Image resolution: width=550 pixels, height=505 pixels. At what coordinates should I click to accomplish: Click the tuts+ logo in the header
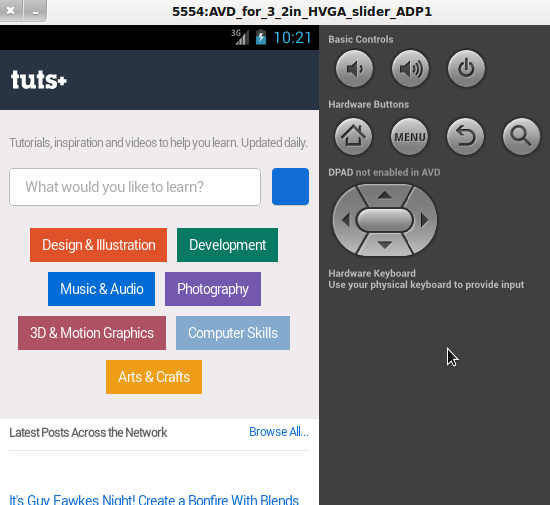tap(39, 80)
